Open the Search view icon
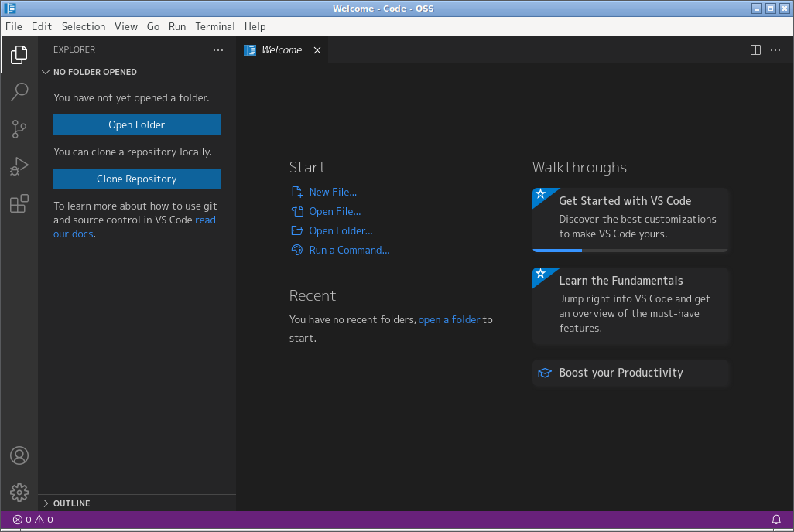The width and height of the screenshot is (794, 532). coord(19,91)
